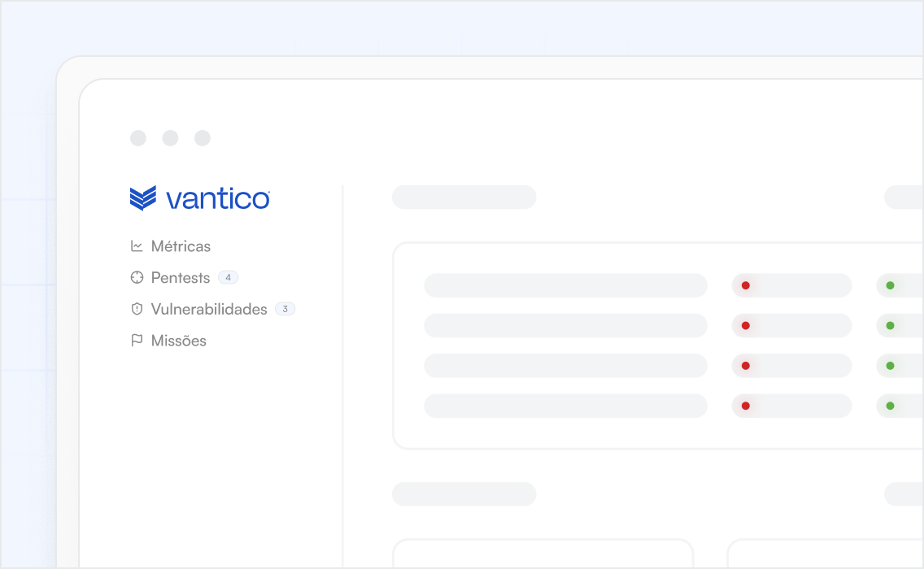
Task: Open the Métricas menu entry
Action: pyautogui.click(x=181, y=245)
